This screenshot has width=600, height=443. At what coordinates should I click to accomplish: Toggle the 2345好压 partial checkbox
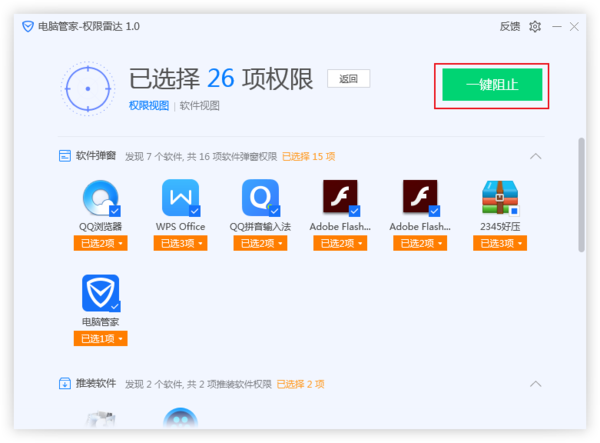click(x=514, y=211)
